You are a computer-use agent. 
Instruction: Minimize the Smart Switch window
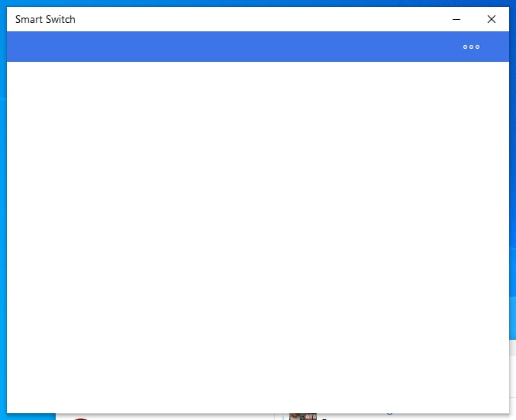tap(456, 19)
